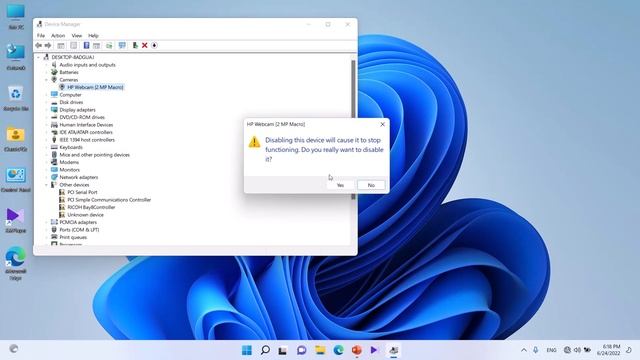Click the red X Uninstall device icon
The width and height of the screenshot is (640, 360).
[x=144, y=45]
